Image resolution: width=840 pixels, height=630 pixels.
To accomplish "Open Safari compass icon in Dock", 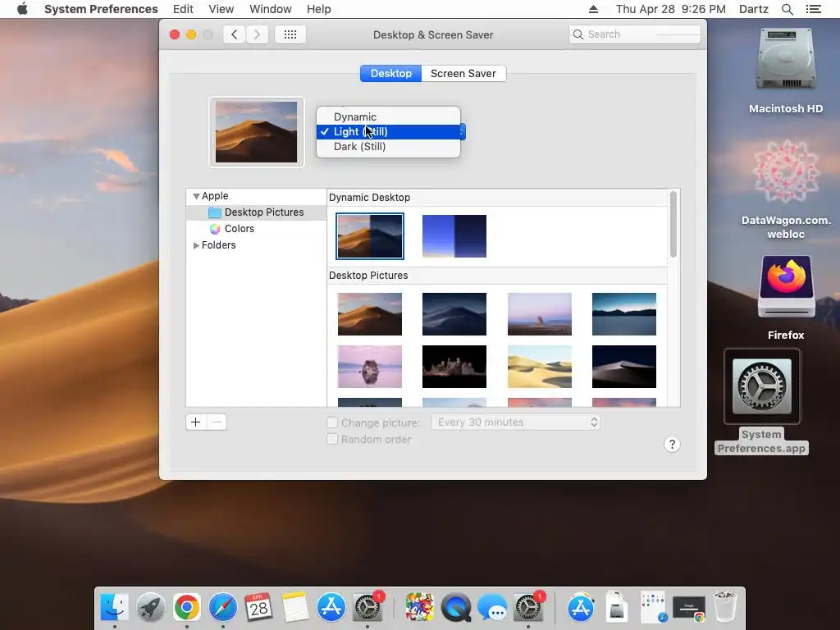I will [223, 608].
